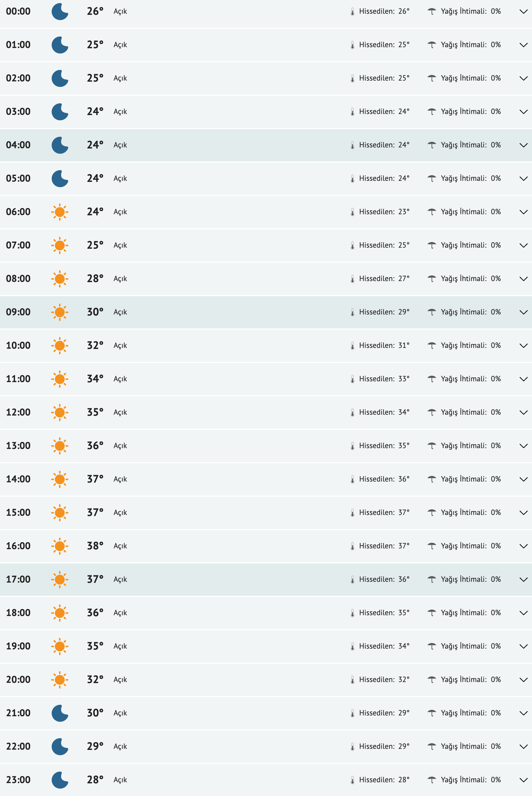Viewport: 532px width, 796px height.
Task: Click the 38° temperature at 16:00
Action: (95, 546)
